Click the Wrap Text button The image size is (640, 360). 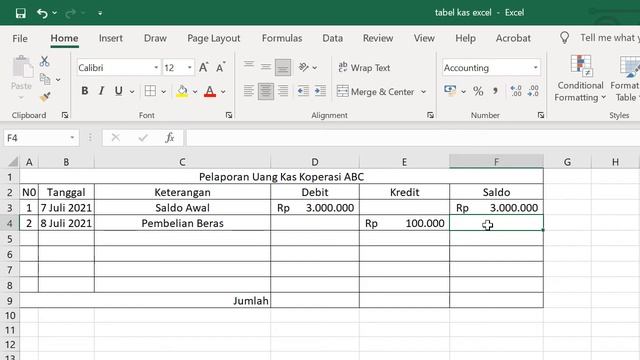pyautogui.click(x=364, y=67)
